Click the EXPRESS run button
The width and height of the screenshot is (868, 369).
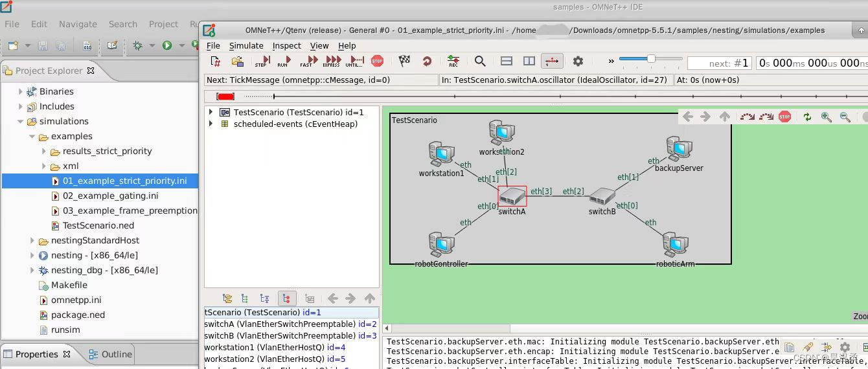pos(332,61)
